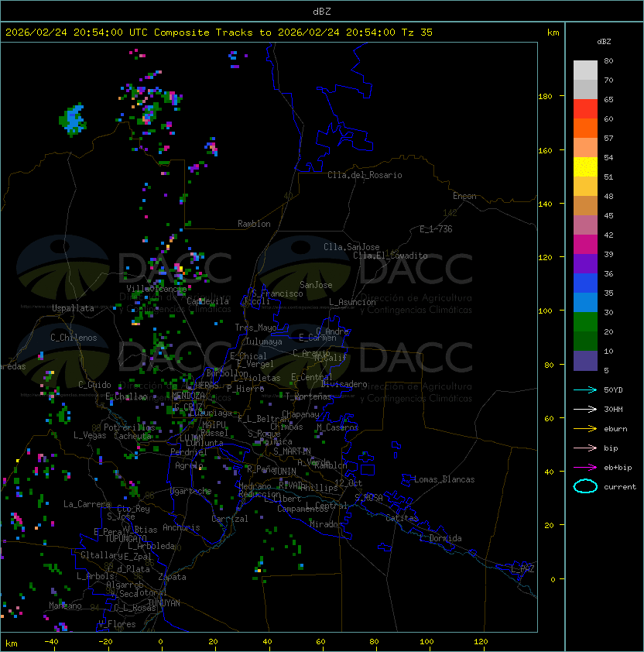644x652 pixels.
Task: Click the Ramblon place label
Action: (x=254, y=224)
